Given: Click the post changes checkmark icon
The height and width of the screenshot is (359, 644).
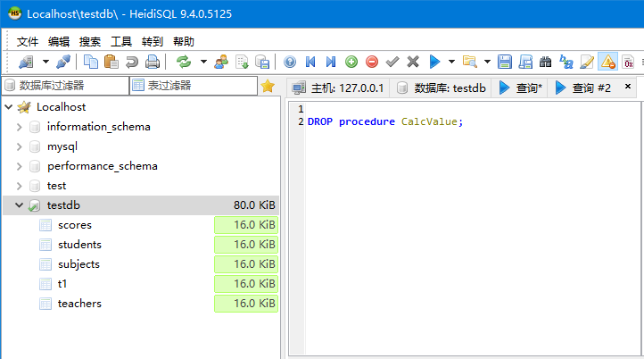Looking at the screenshot, I should [392, 63].
